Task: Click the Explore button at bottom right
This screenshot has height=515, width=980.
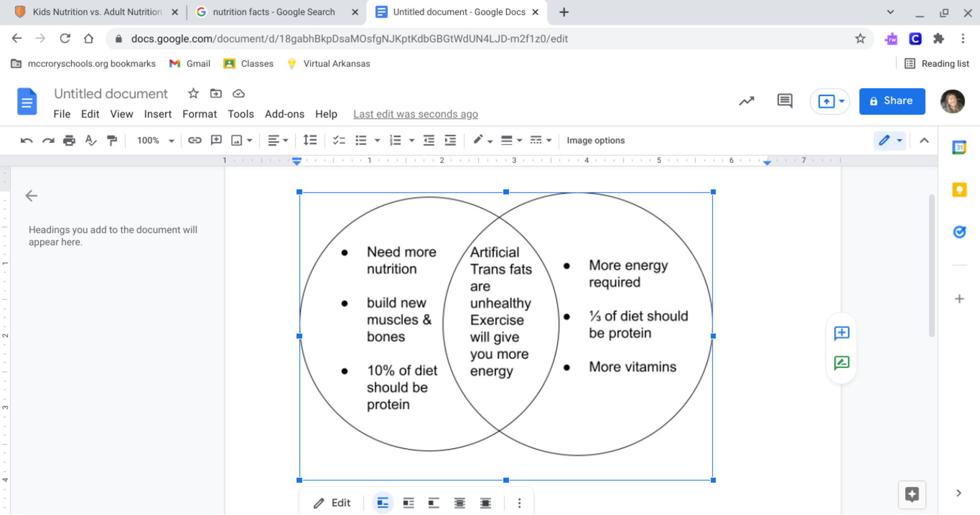Action: click(912, 494)
